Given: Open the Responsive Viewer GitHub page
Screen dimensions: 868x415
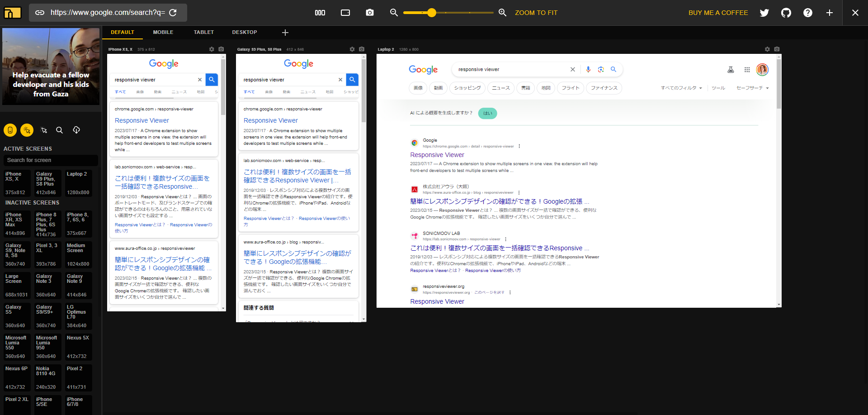Looking at the screenshot, I should pyautogui.click(x=786, y=13).
